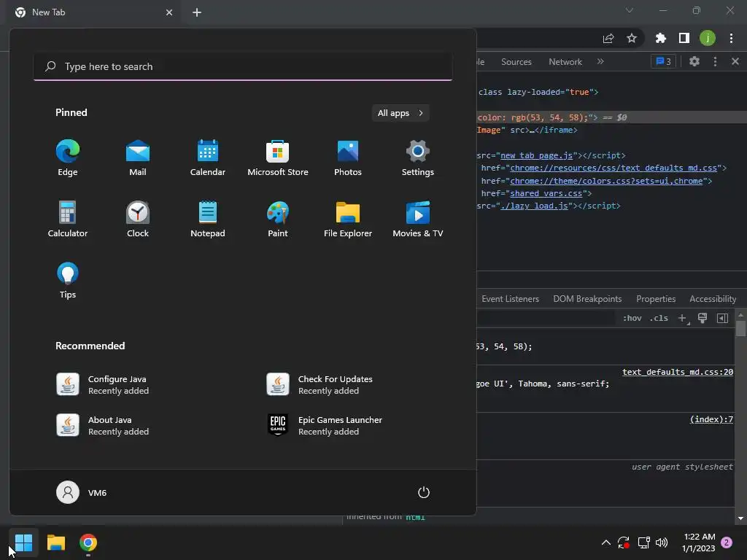The width and height of the screenshot is (747, 560).
Task: Open File Explorer from pinned apps
Action: coord(348,219)
